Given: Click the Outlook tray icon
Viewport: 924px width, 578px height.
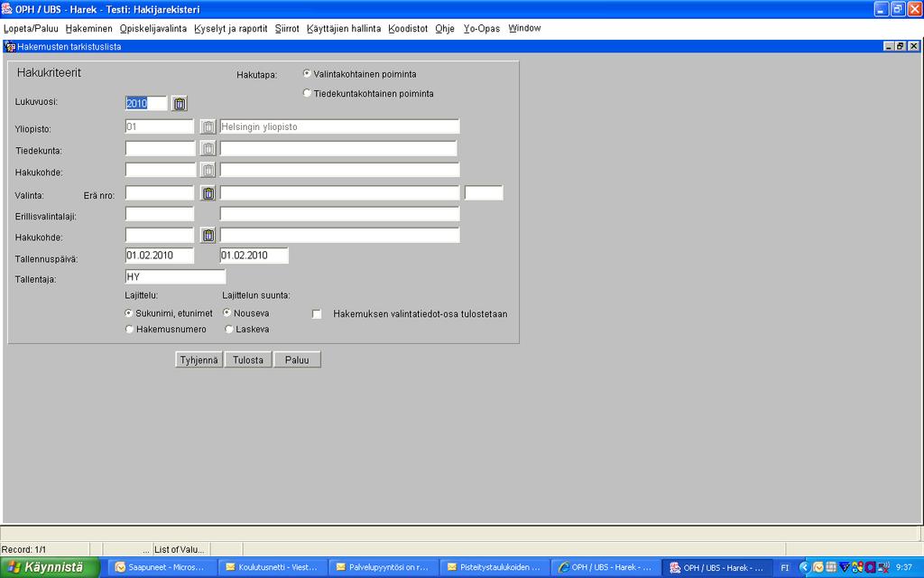Looking at the screenshot, I should coord(818,567).
